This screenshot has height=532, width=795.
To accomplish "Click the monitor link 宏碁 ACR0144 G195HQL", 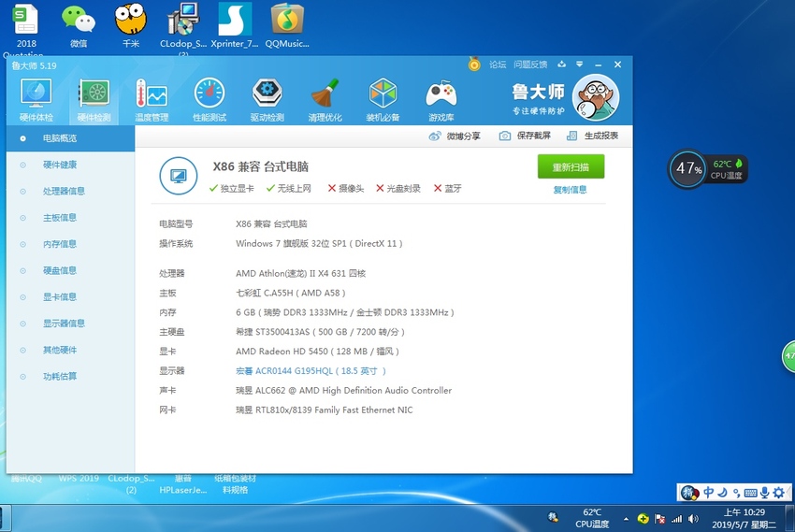I will pos(311,371).
